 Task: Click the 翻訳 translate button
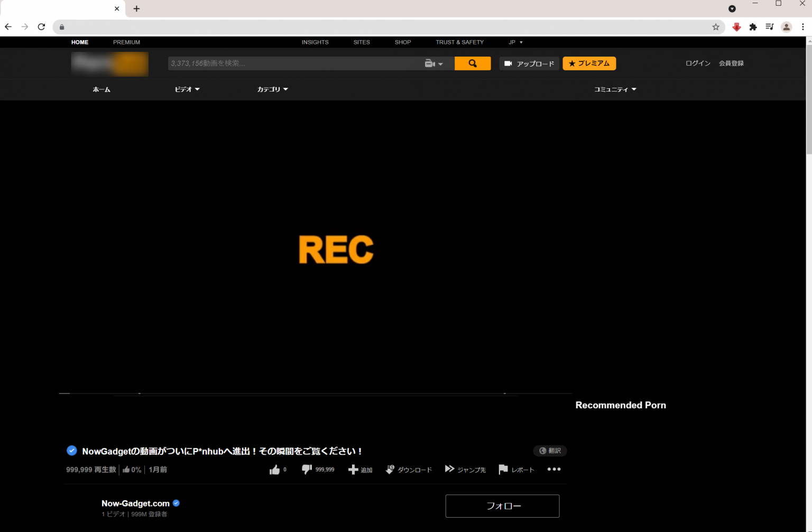pos(550,451)
